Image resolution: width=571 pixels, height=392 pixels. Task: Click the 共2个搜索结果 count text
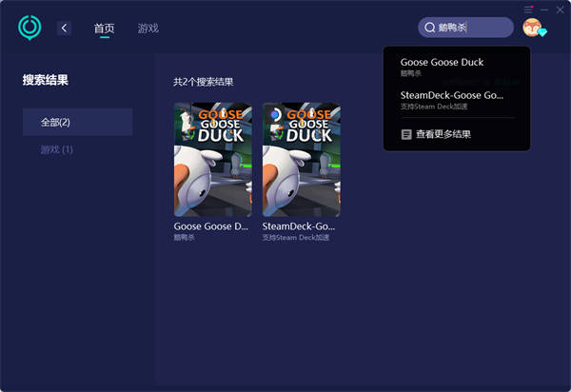coord(204,82)
